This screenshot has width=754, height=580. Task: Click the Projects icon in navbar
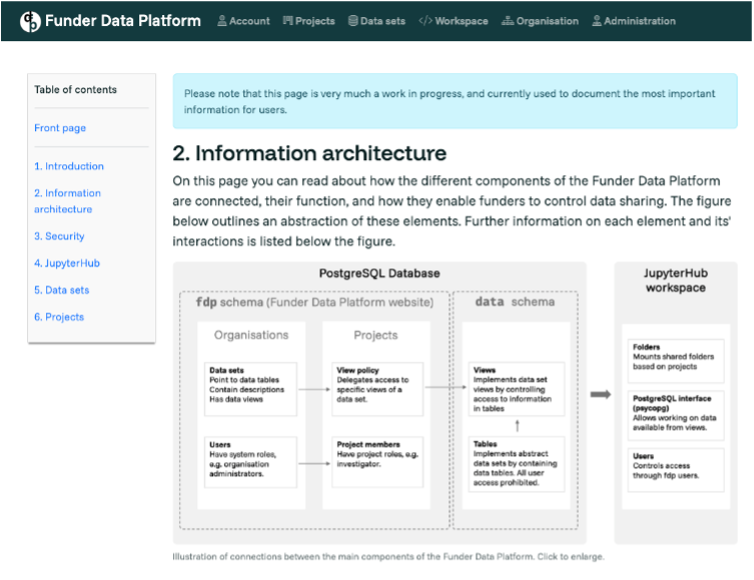(x=288, y=21)
